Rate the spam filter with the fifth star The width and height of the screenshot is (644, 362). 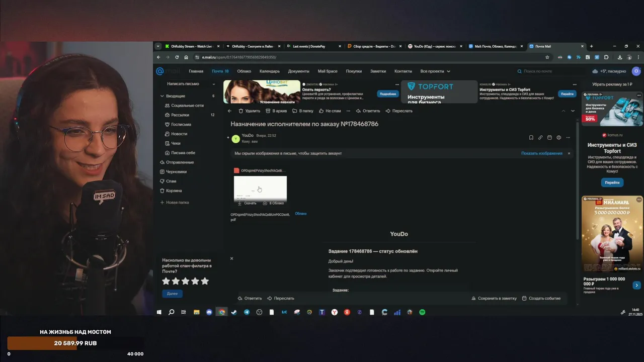[205, 281]
